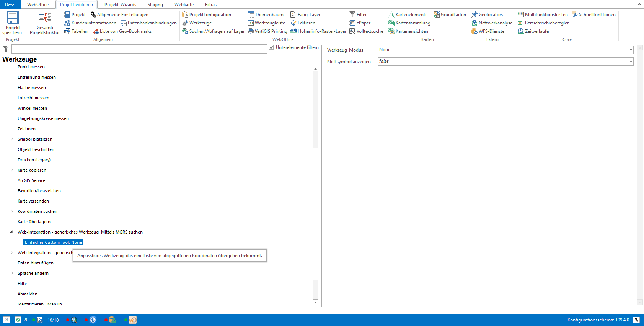Open Editieren in WebOffice group

[303, 23]
